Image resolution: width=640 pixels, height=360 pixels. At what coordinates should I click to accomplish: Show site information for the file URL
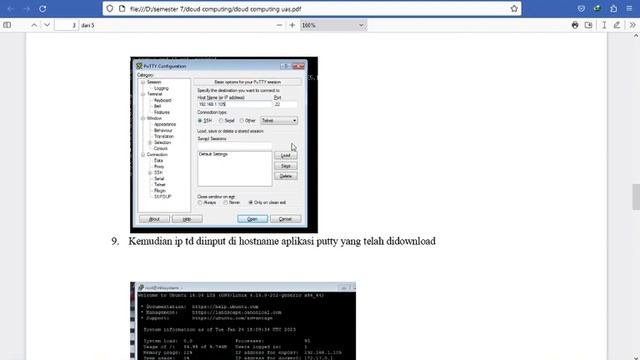pyautogui.click(x=122, y=9)
